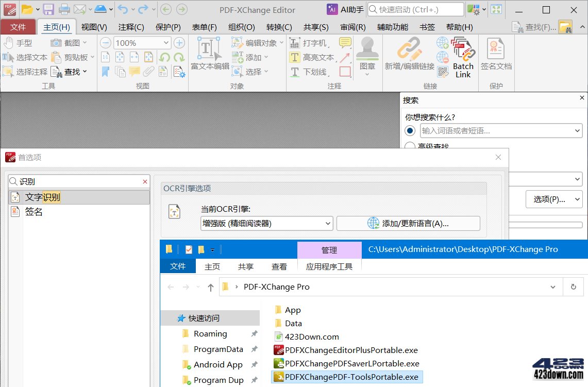Expand the 添加 dropdown in the 对象 group
Image resolution: width=588 pixels, height=387 pixels.
[x=266, y=57]
